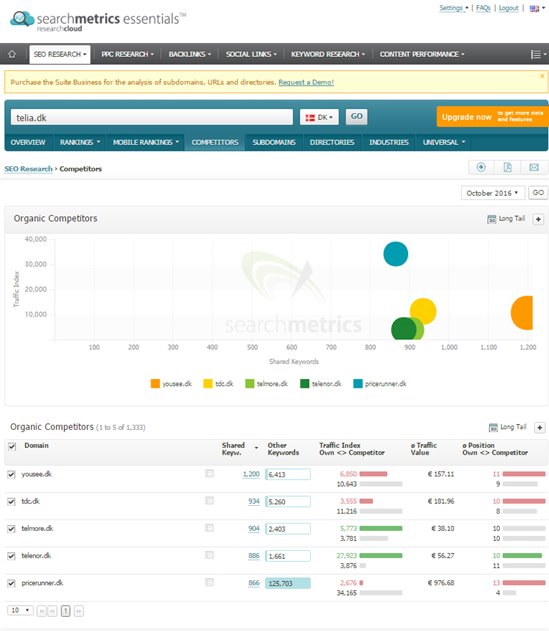Open yousee.dk shared keywords value 1,200
This screenshot has height=631, width=549.
(x=251, y=474)
